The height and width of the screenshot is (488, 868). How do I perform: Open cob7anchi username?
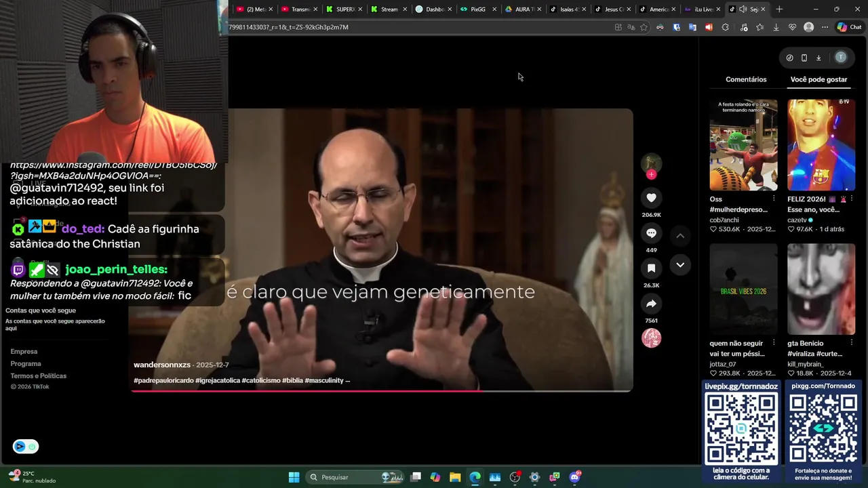(x=724, y=220)
